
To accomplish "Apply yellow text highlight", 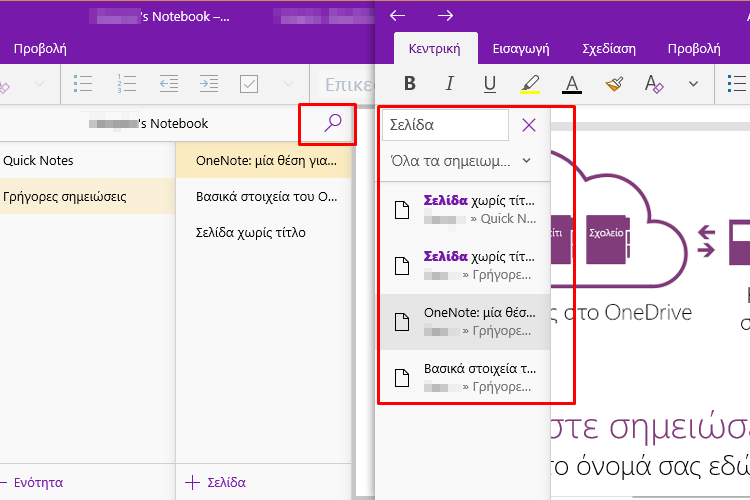I will (530, 84).
